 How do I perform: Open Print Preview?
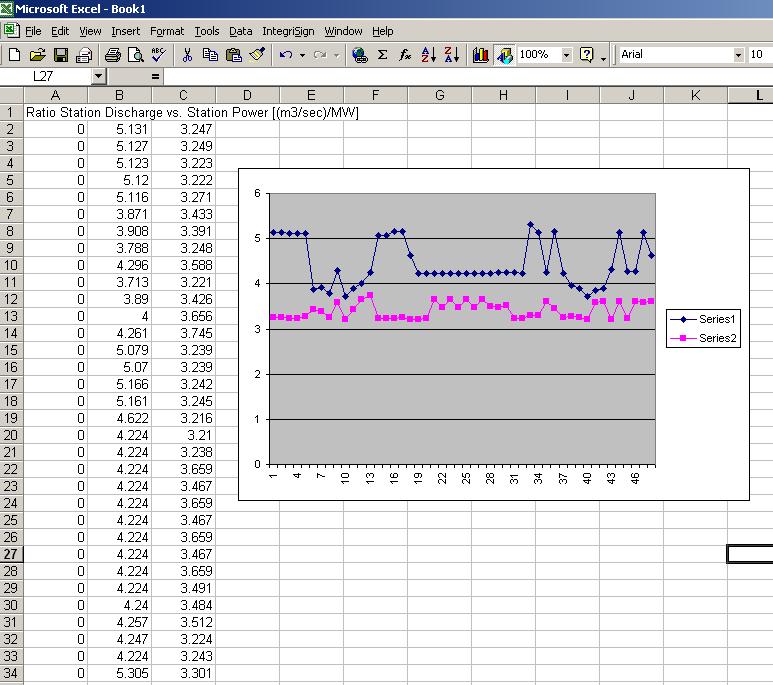tap(136, 55)
